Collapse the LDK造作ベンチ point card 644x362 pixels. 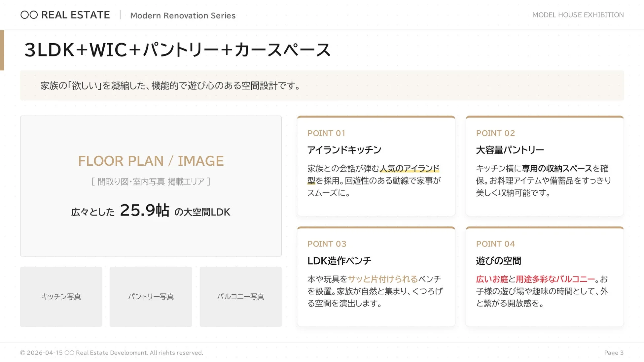click(376, 277)
